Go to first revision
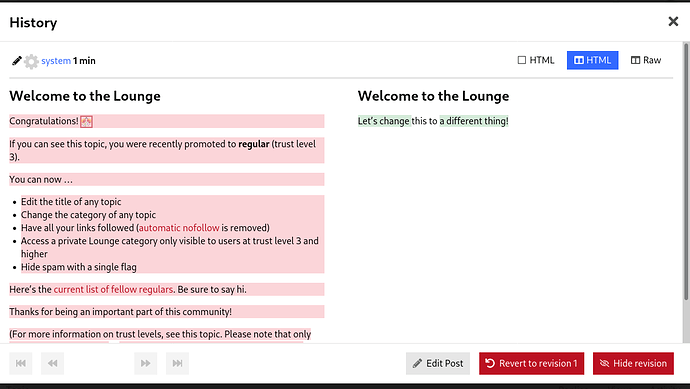The width and height of the screenshot is (690, 389). tap(21, 363)
